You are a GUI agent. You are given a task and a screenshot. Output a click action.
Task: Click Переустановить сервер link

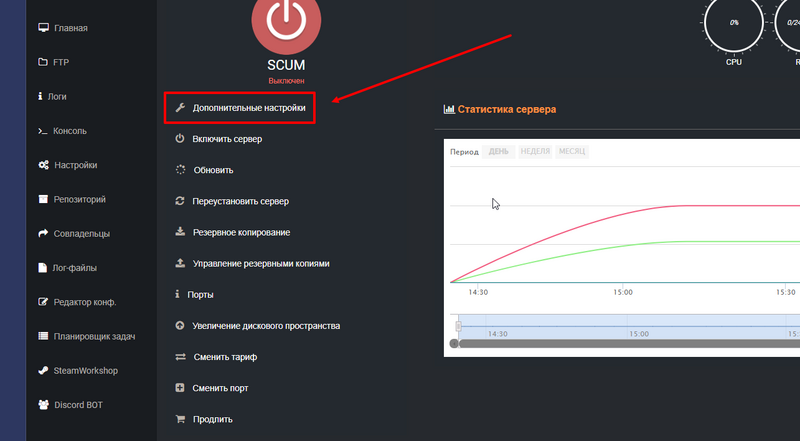tap(240, 201)
